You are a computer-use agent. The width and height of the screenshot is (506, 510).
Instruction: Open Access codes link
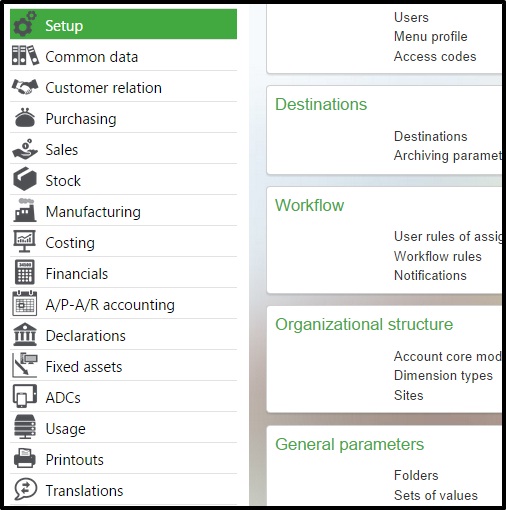(x=435, y=56)
